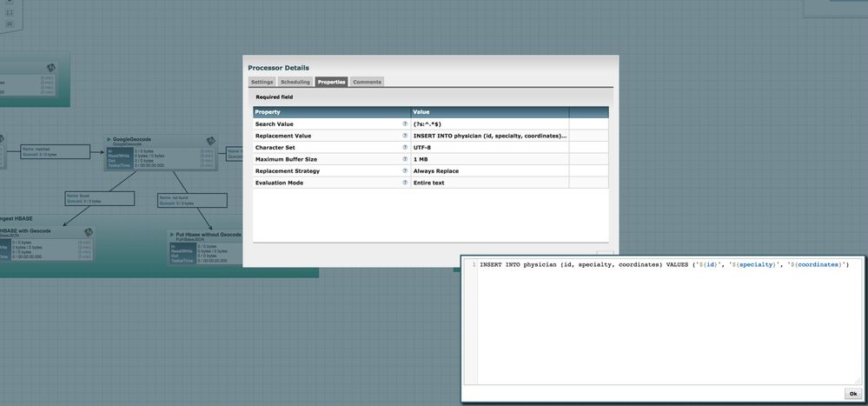The image size is (868, 406).
Task: Open help for Replacement Value property
Action: pyautogui.click(x=405, y=136)
